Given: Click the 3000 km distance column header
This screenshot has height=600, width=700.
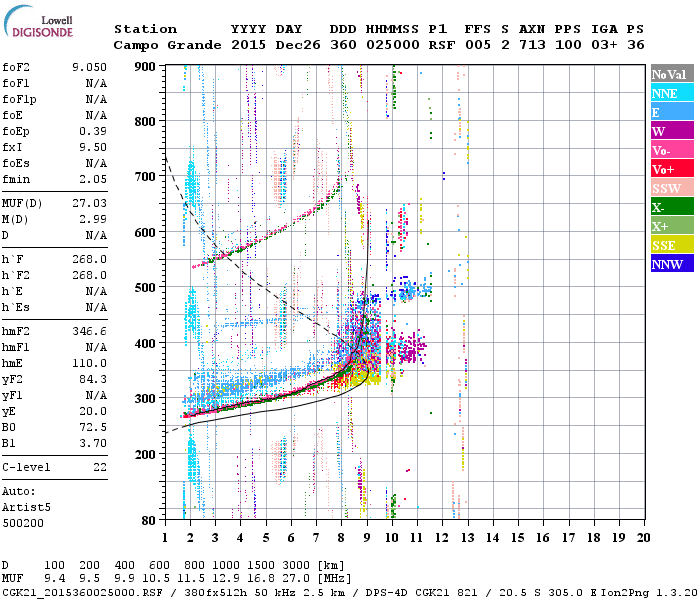Looking at the screenshot, I should click(x=296, y=566).
